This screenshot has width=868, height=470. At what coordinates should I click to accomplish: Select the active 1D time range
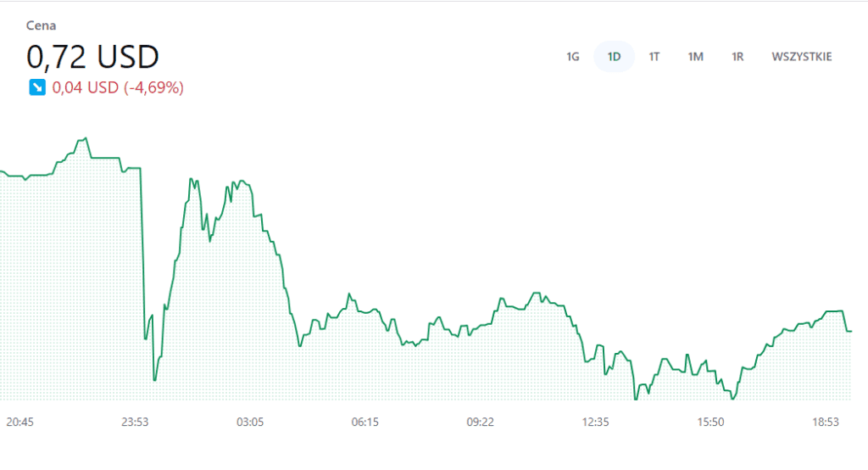tap(614, 57)
